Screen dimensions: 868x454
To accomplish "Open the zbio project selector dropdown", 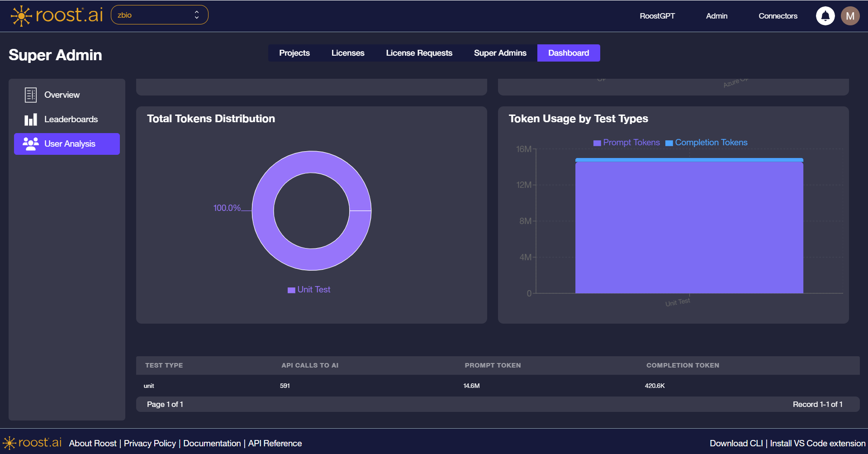I will [159, 14].
